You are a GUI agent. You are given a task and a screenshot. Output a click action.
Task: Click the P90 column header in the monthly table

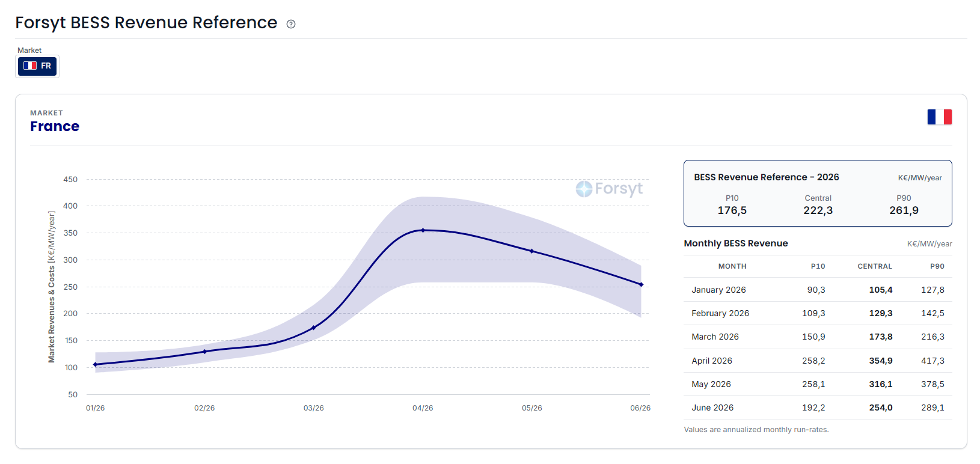pyautogui.click(x=937, y=266)
